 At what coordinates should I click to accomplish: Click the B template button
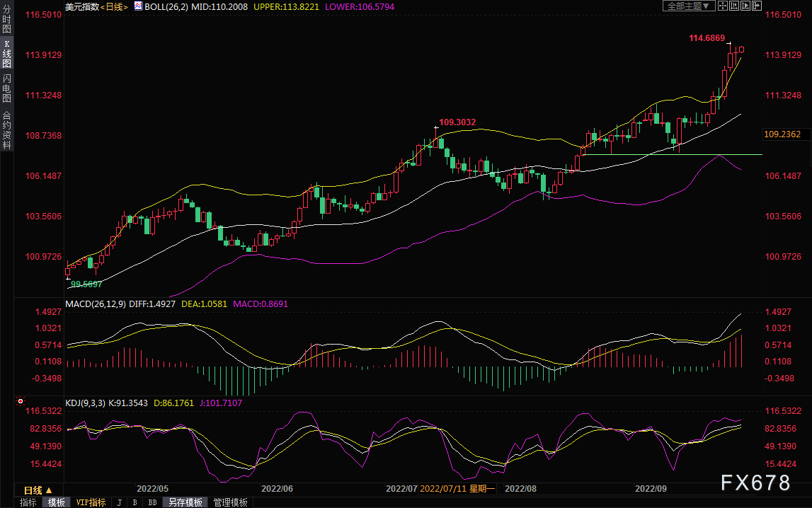point(135,502)
